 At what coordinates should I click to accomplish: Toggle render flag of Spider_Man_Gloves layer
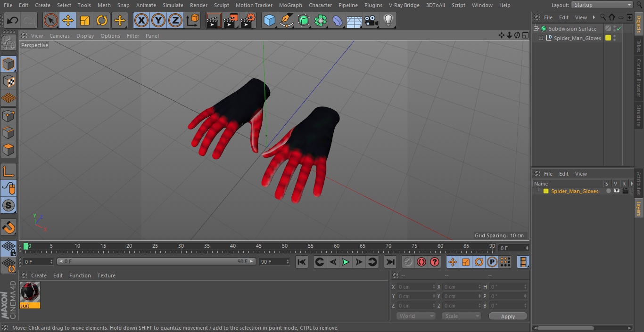[x=625, y=191]
